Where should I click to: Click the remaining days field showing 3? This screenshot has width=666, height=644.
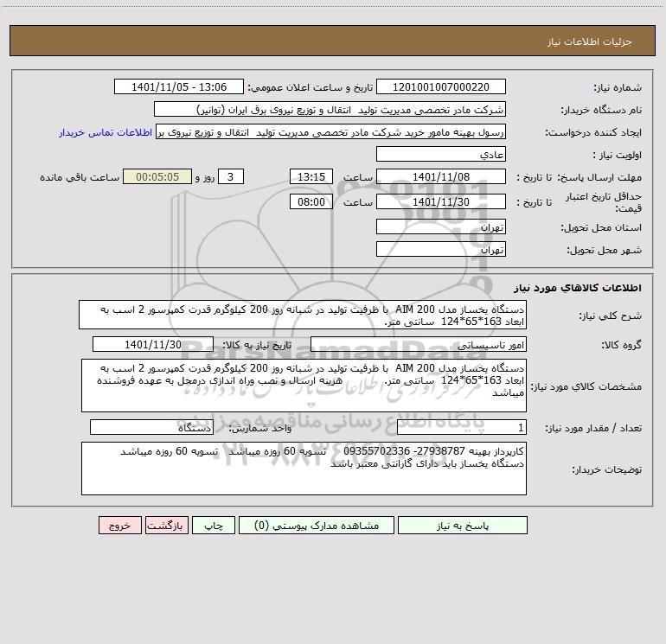(231, 176)
